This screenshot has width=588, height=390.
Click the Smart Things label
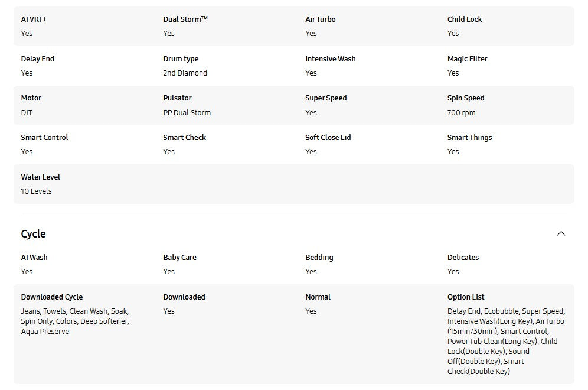pyautogui.click(x=469, y=137)
